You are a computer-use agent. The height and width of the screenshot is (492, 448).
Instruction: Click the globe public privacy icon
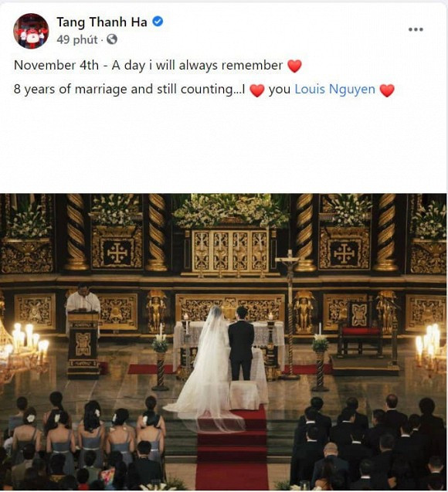click(x=112, y=39)
